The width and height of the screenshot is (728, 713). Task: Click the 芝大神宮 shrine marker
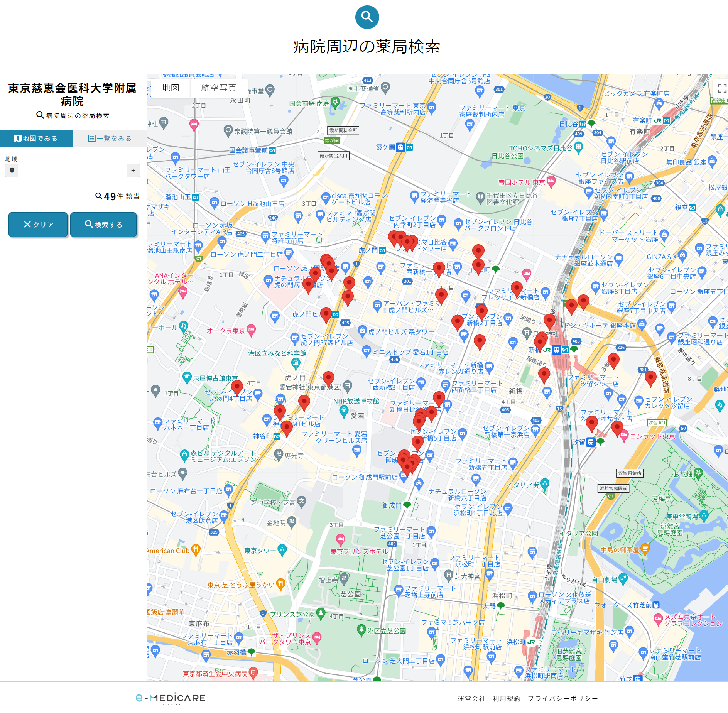click(x=448, y=576)
